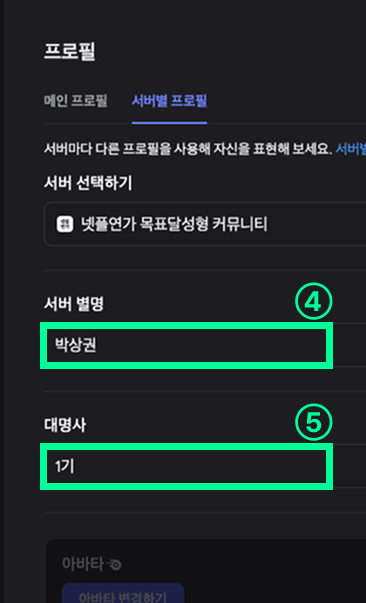366x603 pixels.
Task: Click the 서버 선택하기 label
Action: pos(88,183)
